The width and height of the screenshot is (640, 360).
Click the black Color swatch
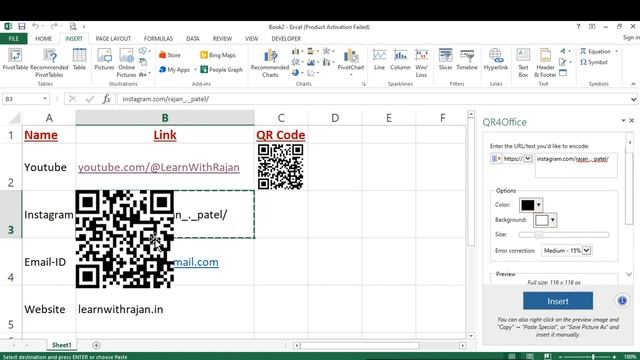click(x=527, y=205)
